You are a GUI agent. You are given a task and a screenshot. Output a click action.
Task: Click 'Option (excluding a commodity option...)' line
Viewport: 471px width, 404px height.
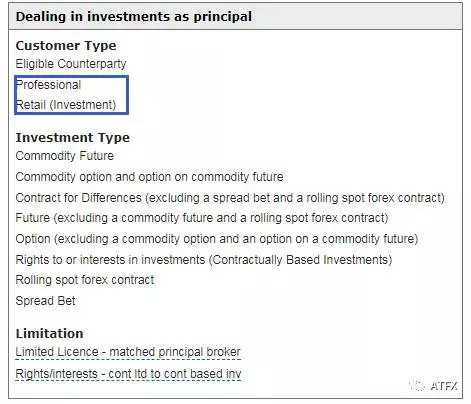[x=217, y=239]
